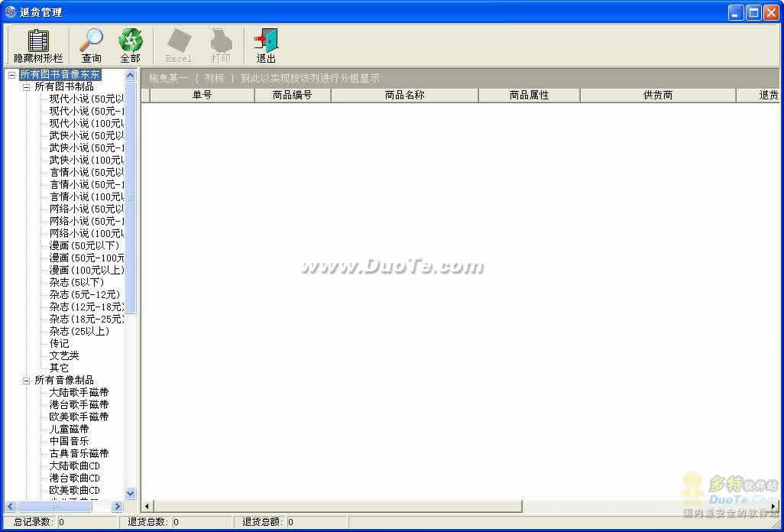784x532 pixels.
Task: Click the 供货商 column header
Action: pos(658,96)
